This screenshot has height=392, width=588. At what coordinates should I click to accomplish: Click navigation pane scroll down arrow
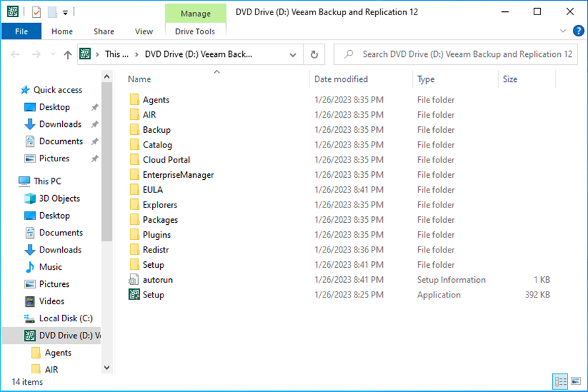click(107, 368)
